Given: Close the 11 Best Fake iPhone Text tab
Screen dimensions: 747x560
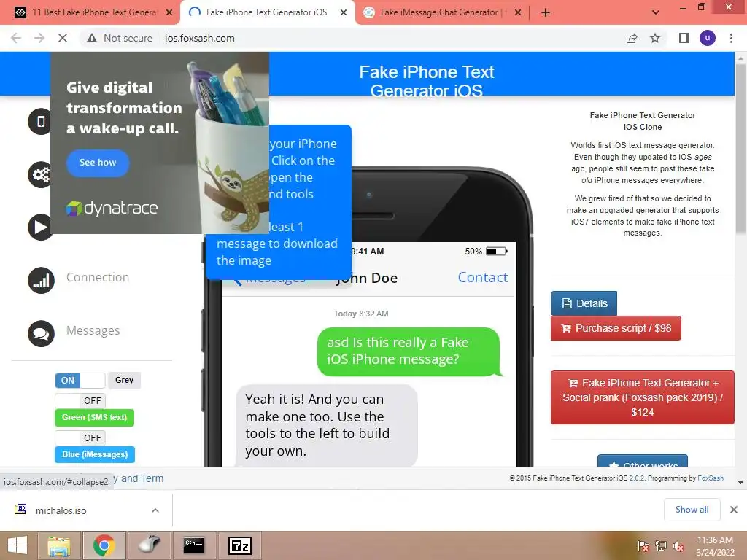Looking at the screenshot, I should point(169,12).
